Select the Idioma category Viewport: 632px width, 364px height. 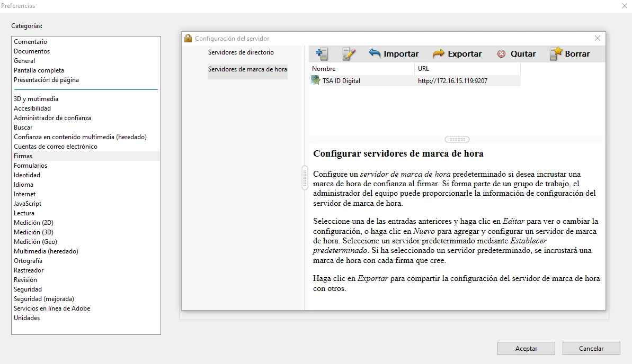click(23, 185)
